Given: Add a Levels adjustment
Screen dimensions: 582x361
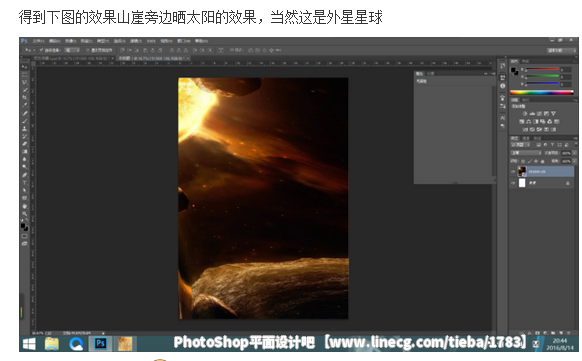Looking at the screenshot, I should (532, 114).
